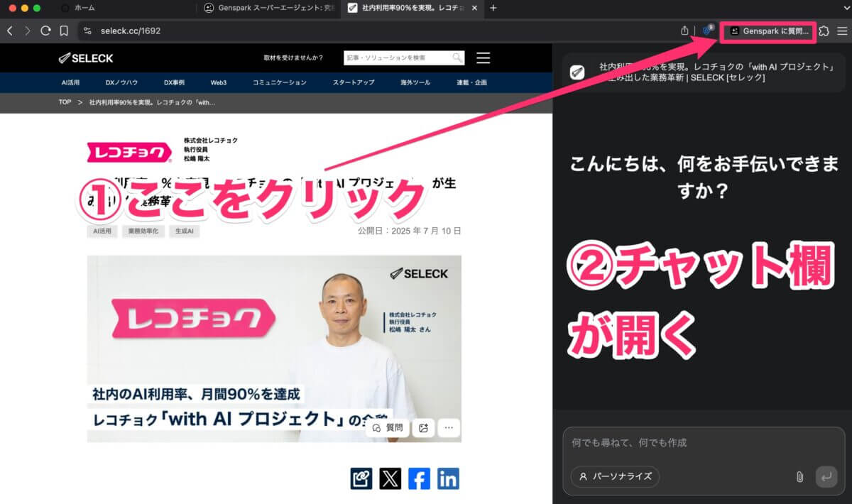Viewport: 852px width, 504px height.
Task: Open the SELECK site hamburger menu
Action: (x=484, y=58)
